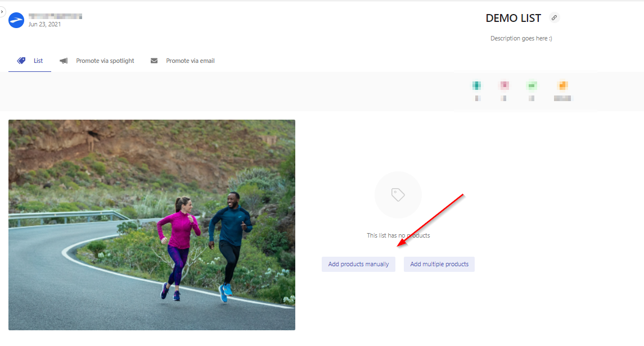Expand the collapsed sidebar chevron

point(2,11)
